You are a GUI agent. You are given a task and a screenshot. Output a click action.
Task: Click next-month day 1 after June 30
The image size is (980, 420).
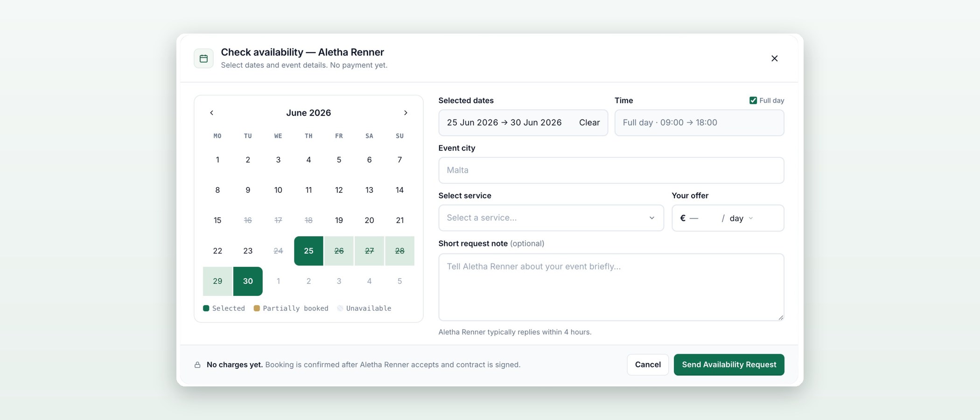(278, 281)
